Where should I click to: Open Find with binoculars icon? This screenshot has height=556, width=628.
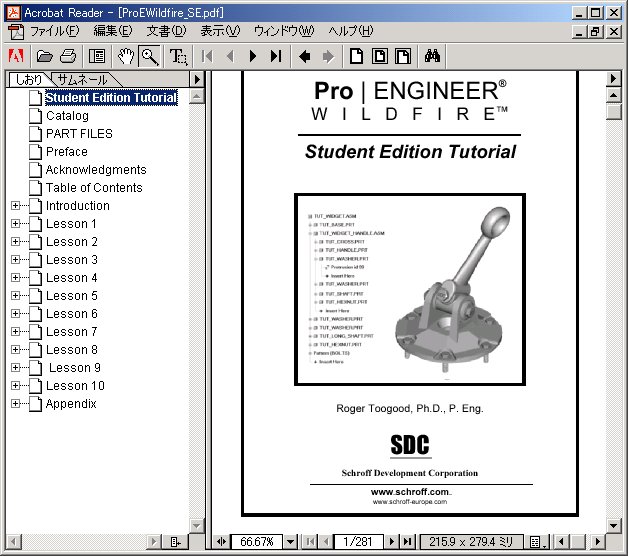coord(432,56)
